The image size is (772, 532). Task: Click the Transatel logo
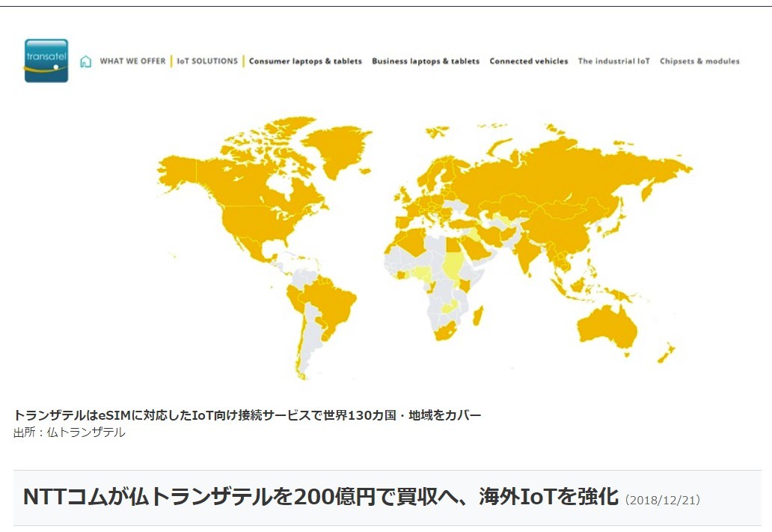46,61
